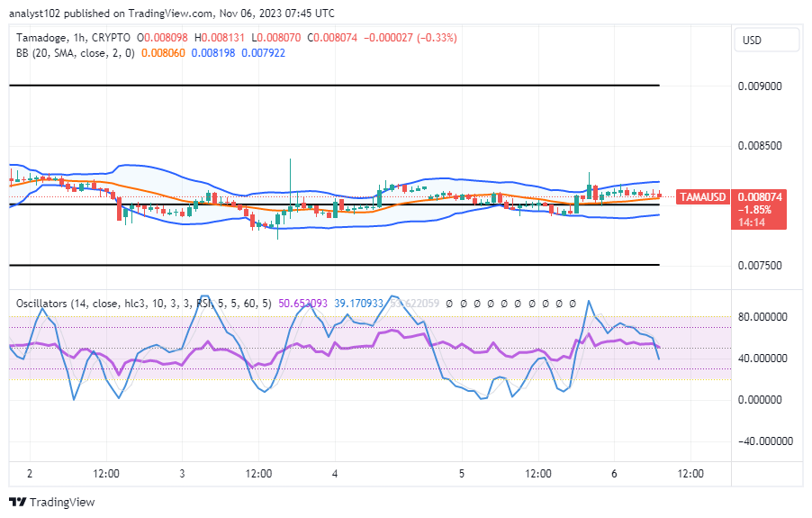Click the date label 6 on time axis
Image resolution: width=812 pixels, height=518 pixels.
coord(614,474)
